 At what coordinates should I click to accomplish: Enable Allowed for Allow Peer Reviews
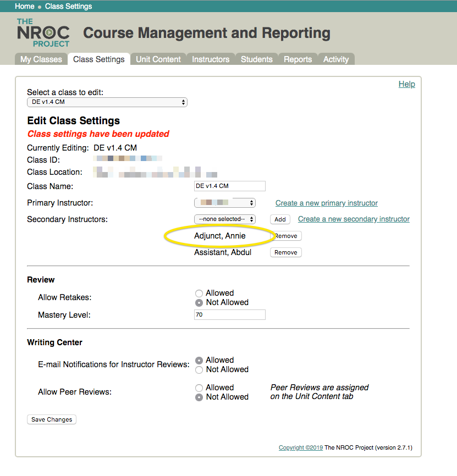pos(199,388)
